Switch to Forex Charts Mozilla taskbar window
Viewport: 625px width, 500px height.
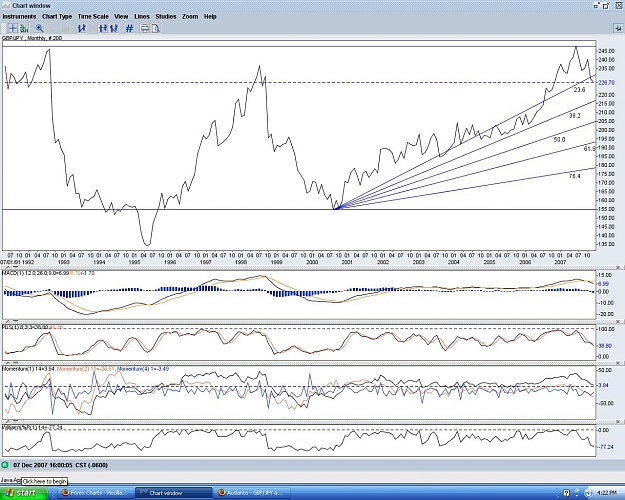pyautogui.click(x=96, y=493)
